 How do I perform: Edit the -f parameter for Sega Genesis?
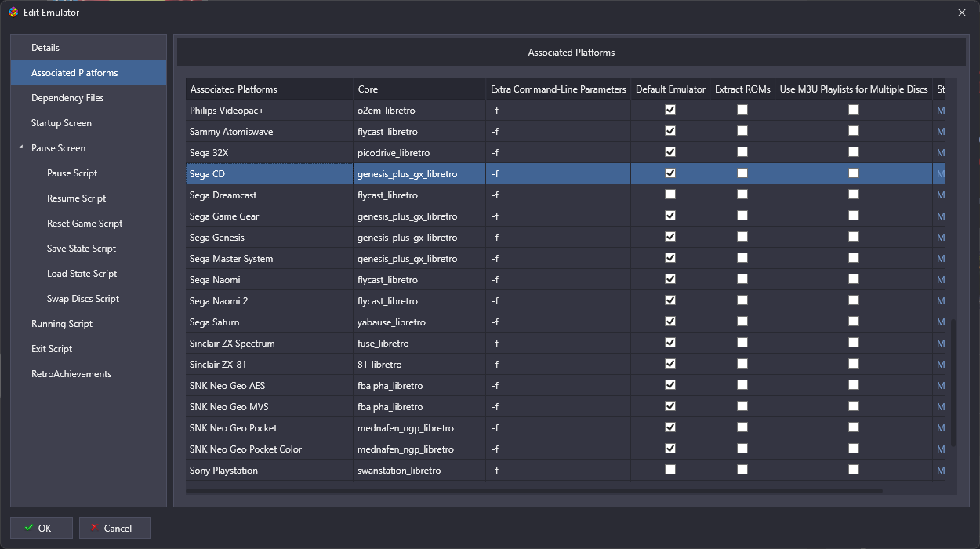[558, 237]
